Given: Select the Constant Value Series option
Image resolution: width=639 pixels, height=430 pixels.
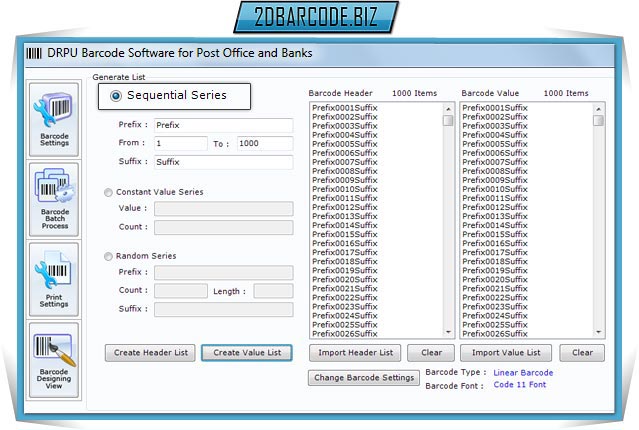Looking at the screenshot, I should point(108,192).
